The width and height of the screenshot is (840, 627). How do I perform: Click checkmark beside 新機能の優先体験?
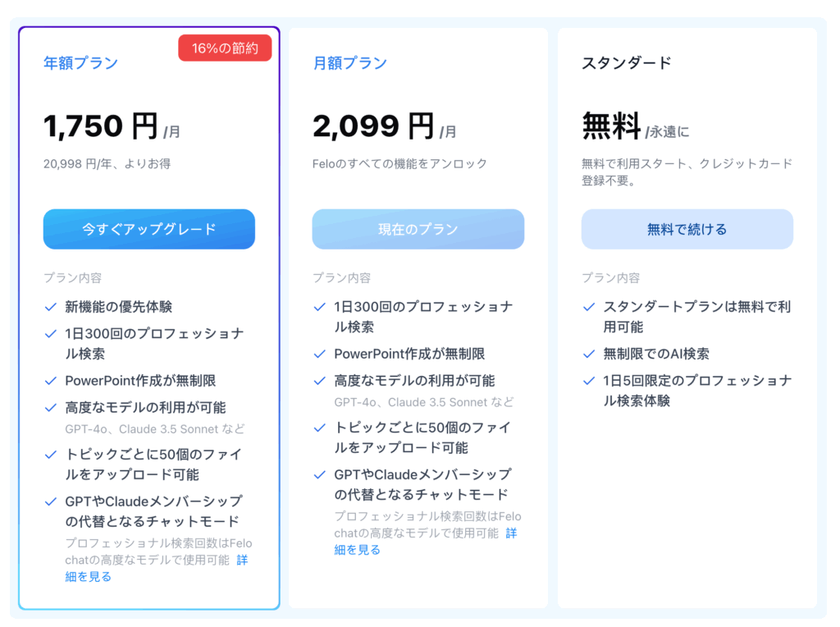[x=50, y=307]
